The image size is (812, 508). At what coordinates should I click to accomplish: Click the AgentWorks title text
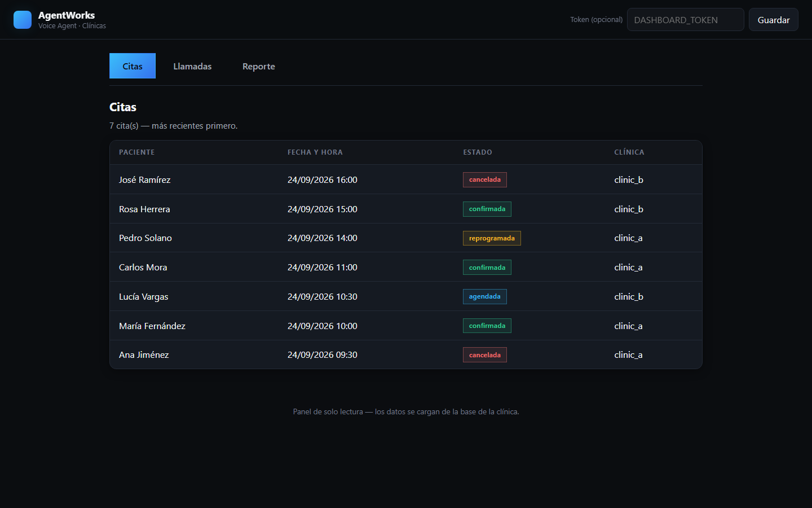coord(67,15)
